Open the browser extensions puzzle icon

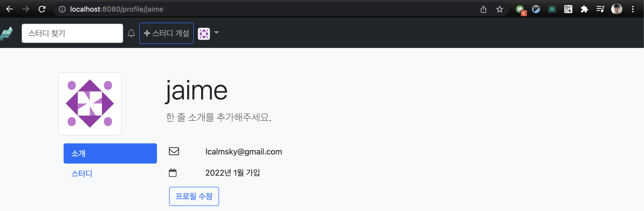pyautogui.click(x=584, y=9)
